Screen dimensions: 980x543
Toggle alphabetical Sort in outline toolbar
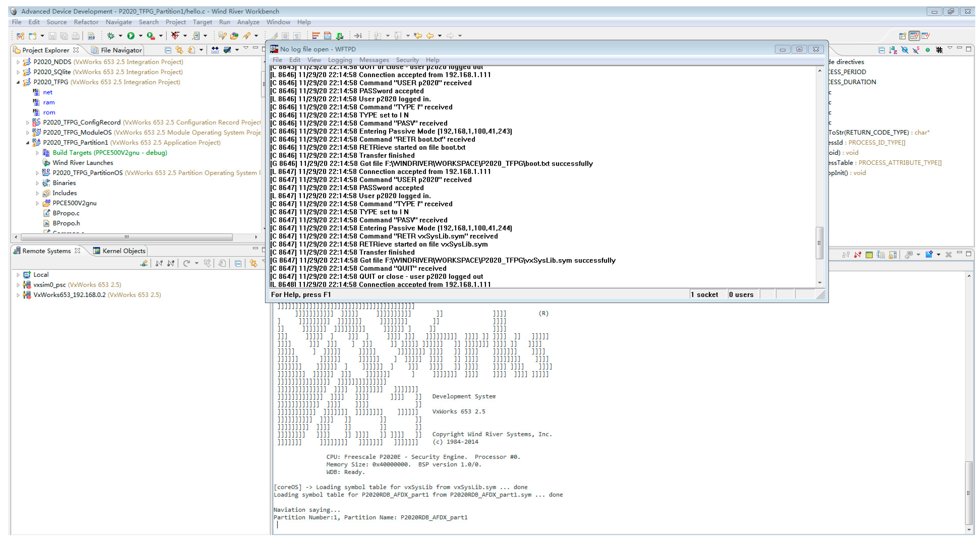pos(893,50)
